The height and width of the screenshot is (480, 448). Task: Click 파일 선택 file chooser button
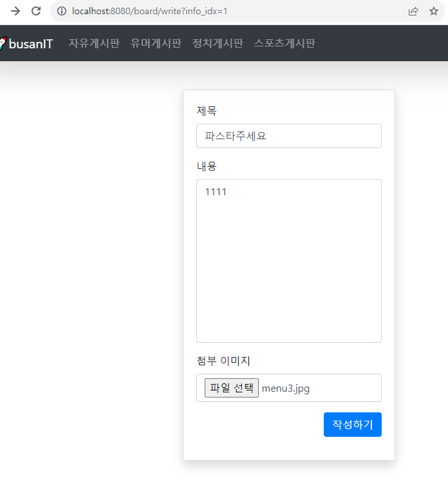pyautogui.click(x=232, y=388)
